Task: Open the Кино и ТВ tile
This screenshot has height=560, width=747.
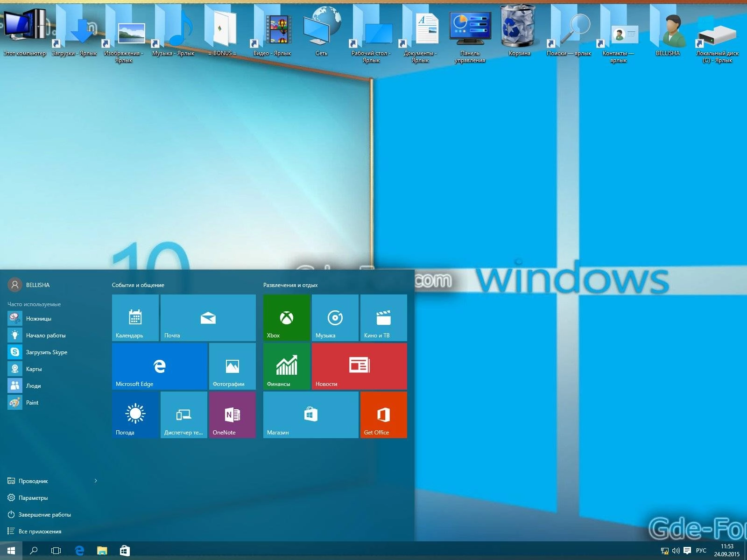Action: click(384, 318)
